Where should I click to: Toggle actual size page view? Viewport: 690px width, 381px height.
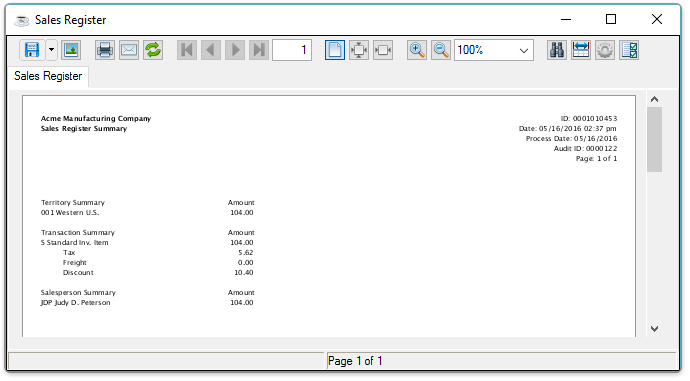(x=335, y=50)
